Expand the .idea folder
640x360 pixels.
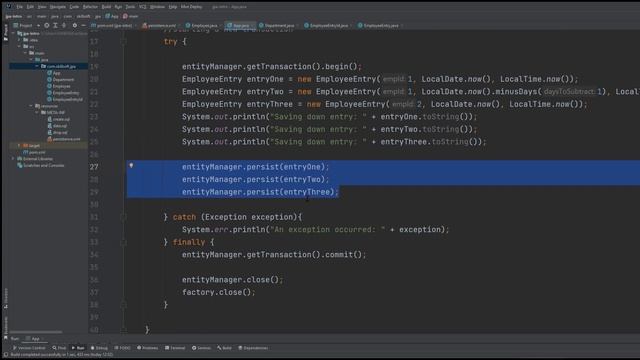point(19,40)
